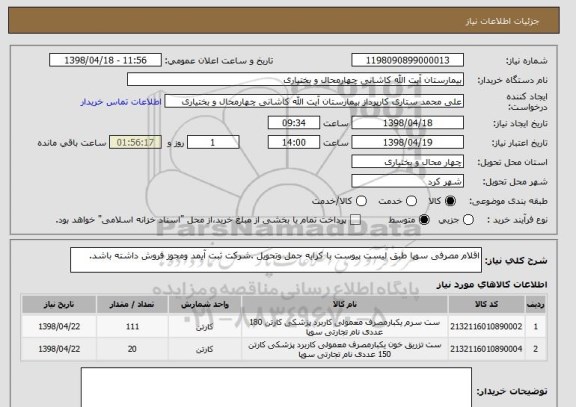This screenshot has width=576, height=407.
Task: Click the creation time field 09:34
Action: [294, 123]
